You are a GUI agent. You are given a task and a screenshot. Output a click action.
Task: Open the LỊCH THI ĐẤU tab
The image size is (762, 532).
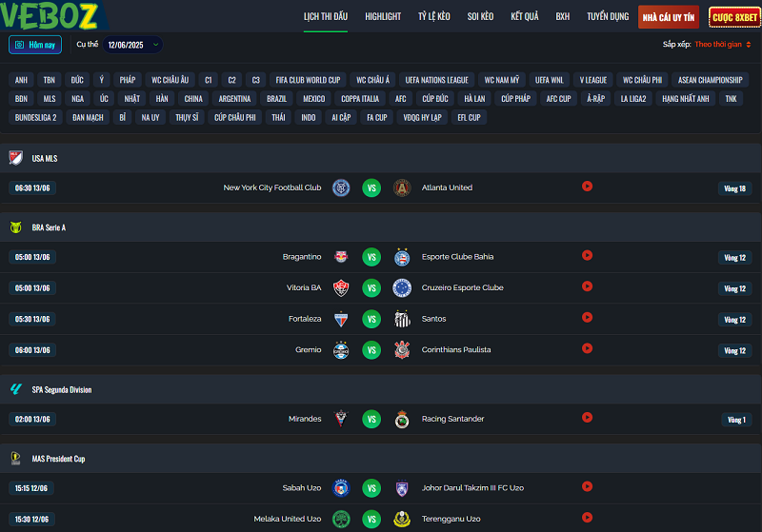pos(326,16)
